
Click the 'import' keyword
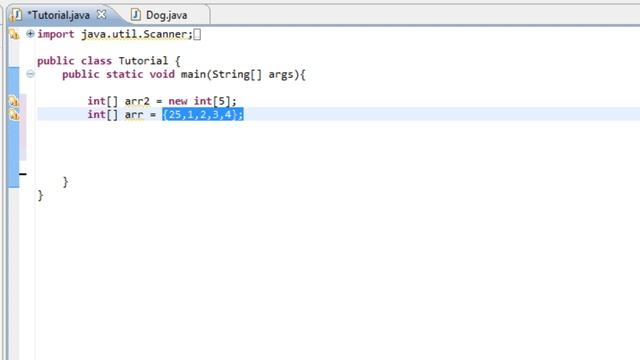(56, 34)
